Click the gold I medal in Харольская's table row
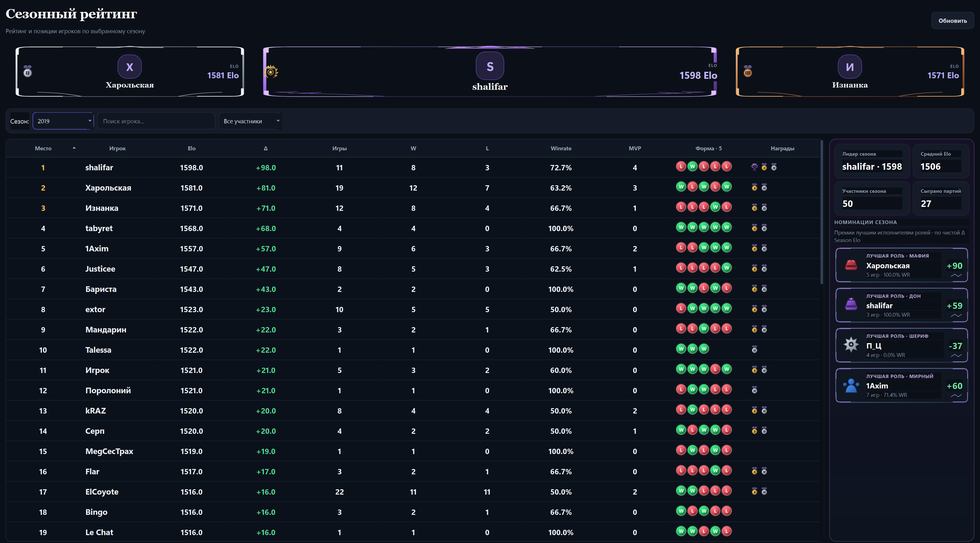The height and width of the screenshot is (543, 980). (754, 187)
